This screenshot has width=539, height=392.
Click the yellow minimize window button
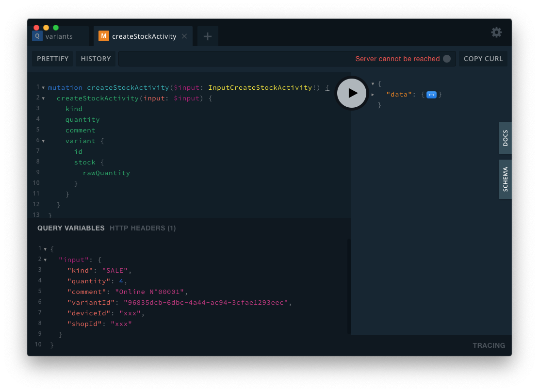46,28
